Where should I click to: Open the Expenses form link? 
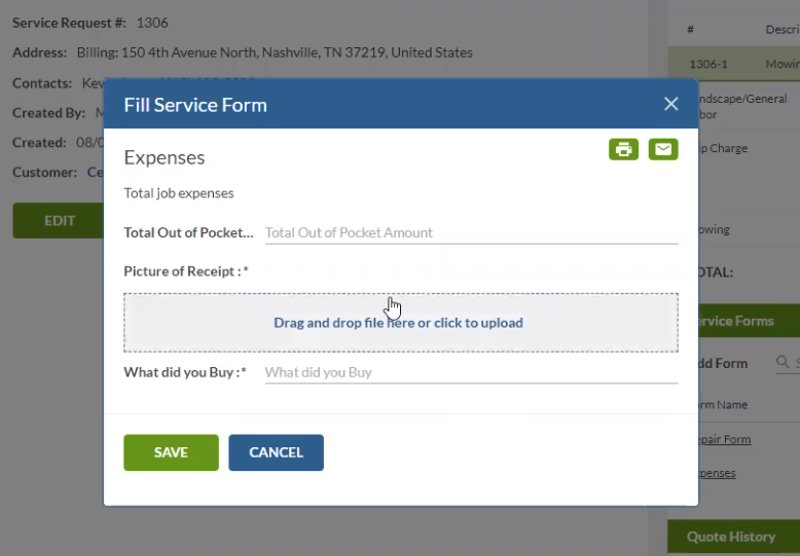(x=716, y=473)
